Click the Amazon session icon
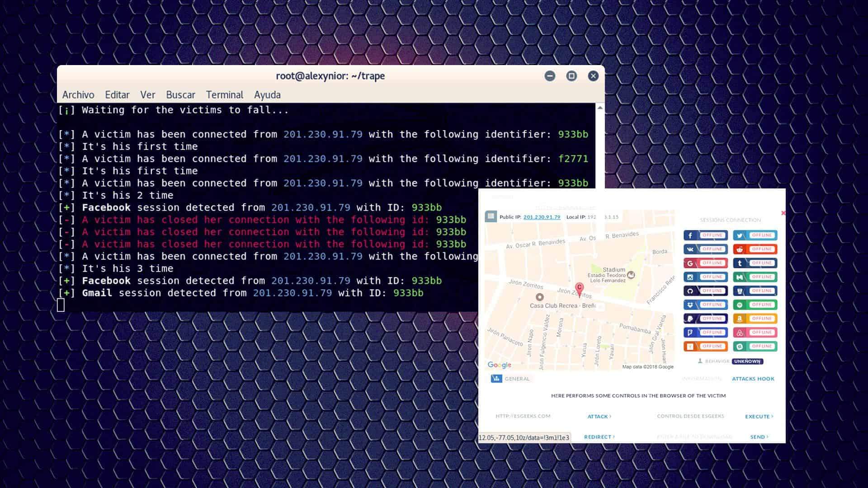 pyautogui.click(x=740, y=319)
